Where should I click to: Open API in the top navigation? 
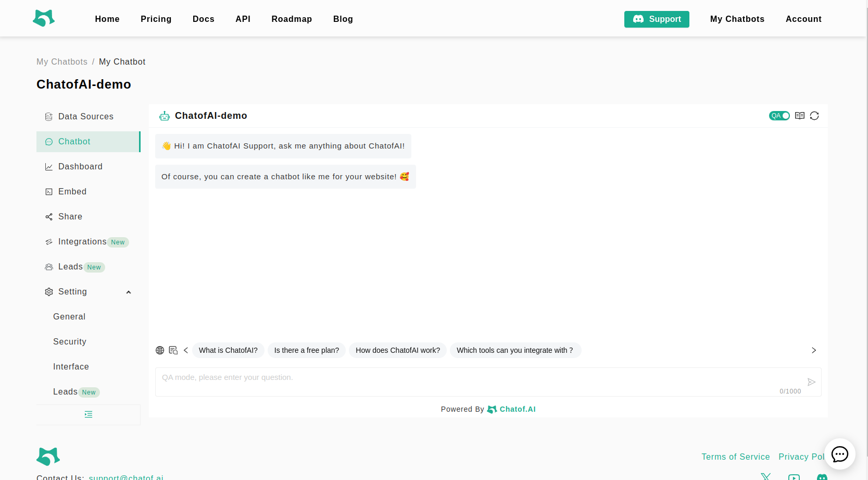243,19
